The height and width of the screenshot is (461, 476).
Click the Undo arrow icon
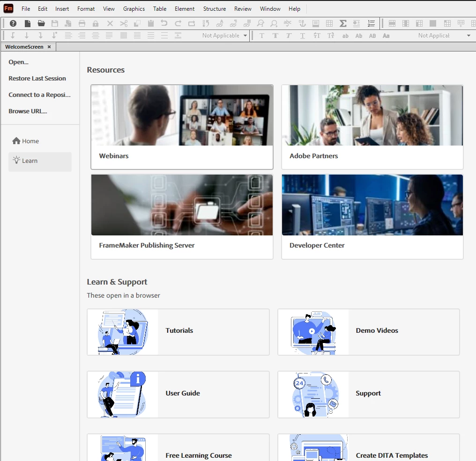164,23
